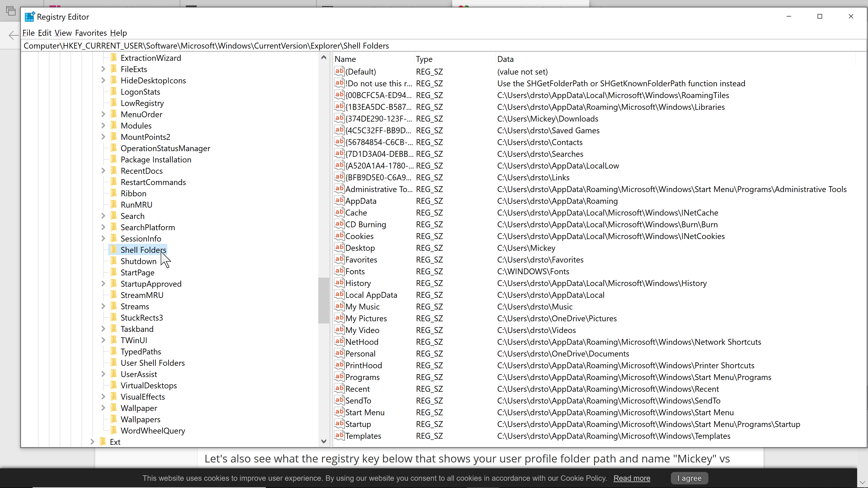
Task: Click the ab icon for the NetHood value
Action: [x=339, y=342]
